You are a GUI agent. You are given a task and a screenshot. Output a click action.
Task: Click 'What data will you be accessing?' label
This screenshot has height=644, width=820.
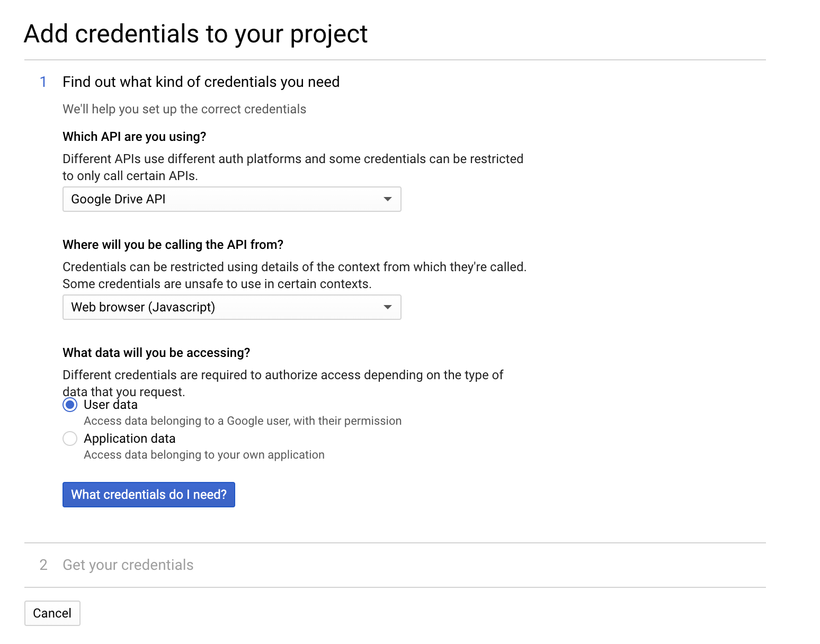(156, 353)
